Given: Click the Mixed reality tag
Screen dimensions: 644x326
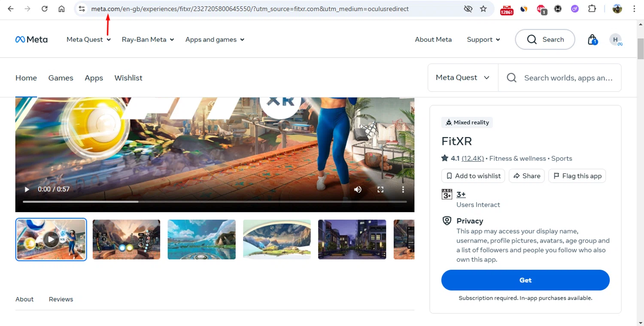Looking at the screenshot, I should pos(467,122).
